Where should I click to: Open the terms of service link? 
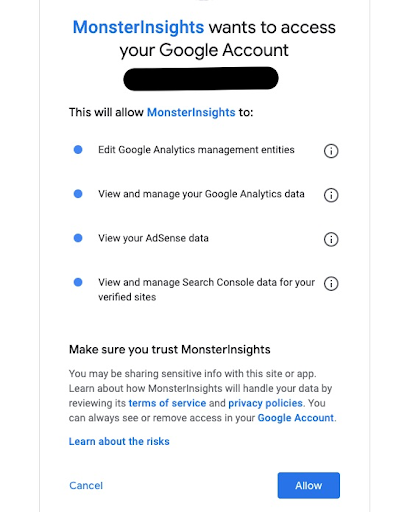pyautogui.click(x=167, y=403)
